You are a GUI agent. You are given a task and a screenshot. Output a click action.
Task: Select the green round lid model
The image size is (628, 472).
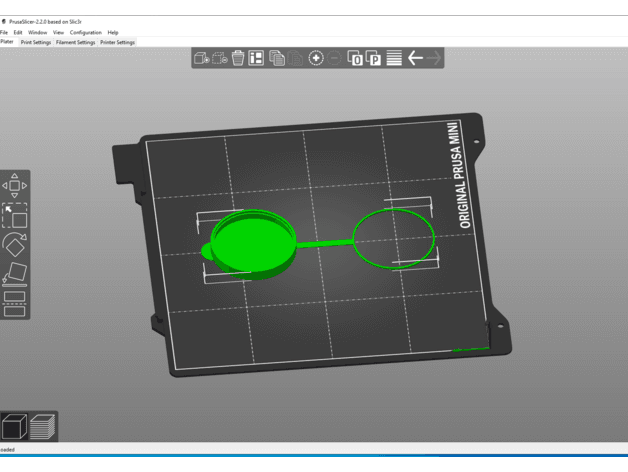(x=252, y=244)
